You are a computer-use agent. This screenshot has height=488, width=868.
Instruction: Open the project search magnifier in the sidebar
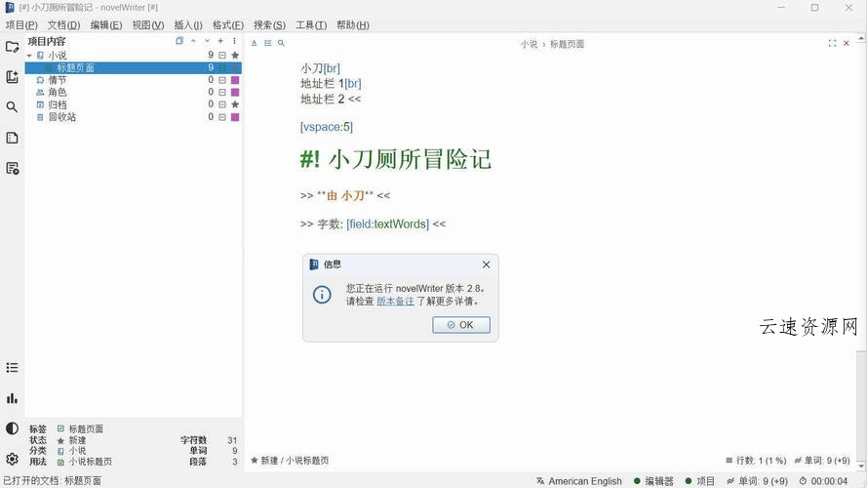(x=12, y=107)
